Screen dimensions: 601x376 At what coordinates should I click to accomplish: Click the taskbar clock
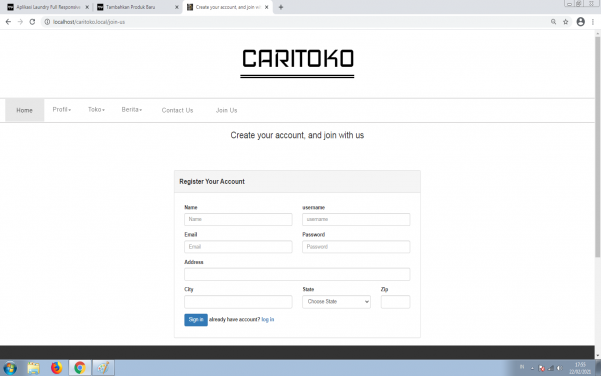coord(580,368)
